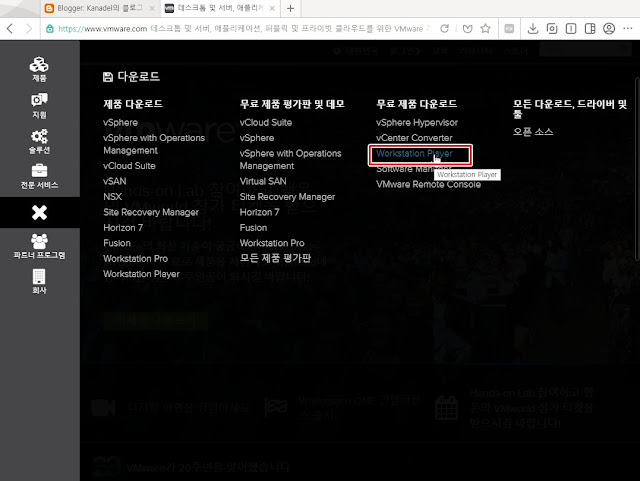
Task: Click the pocket shield icon in address bar
Action: coord(467,29)
